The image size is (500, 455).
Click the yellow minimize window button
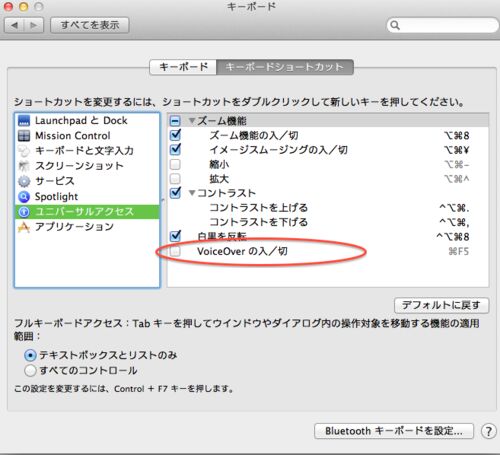point(23,6)
